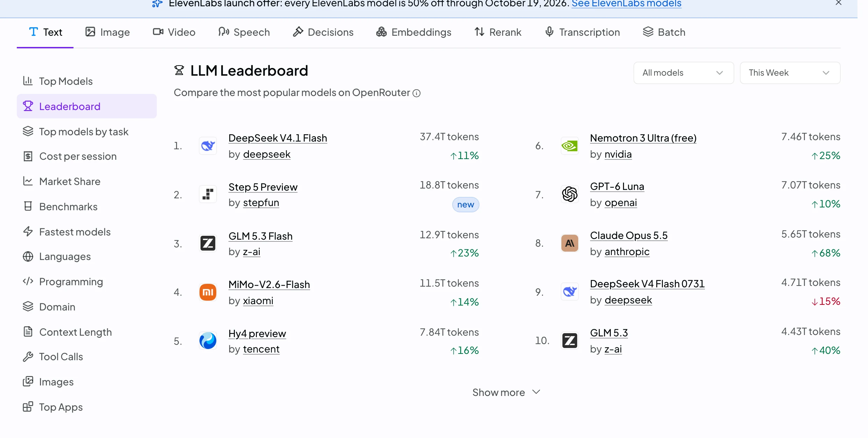Switch to the Image tab
The image size is (868, 438).
pyautogui.click(x=107, y=32)
